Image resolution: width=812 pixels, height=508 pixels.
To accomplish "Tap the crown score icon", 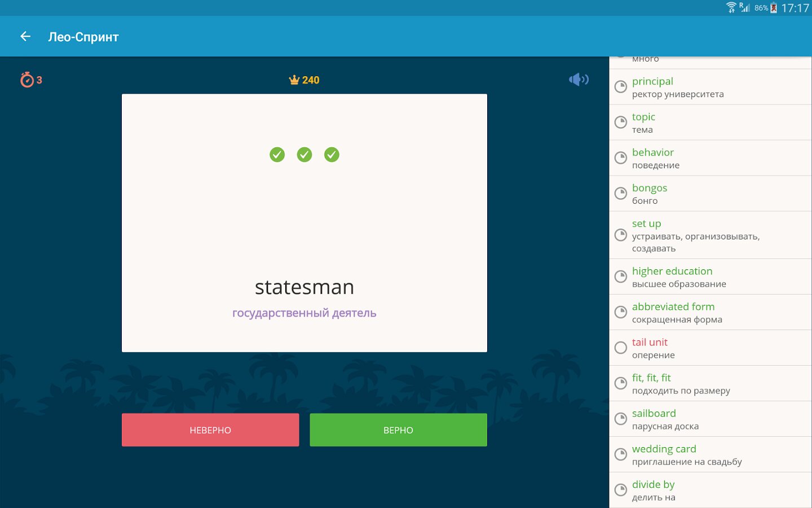I will 294,80.
